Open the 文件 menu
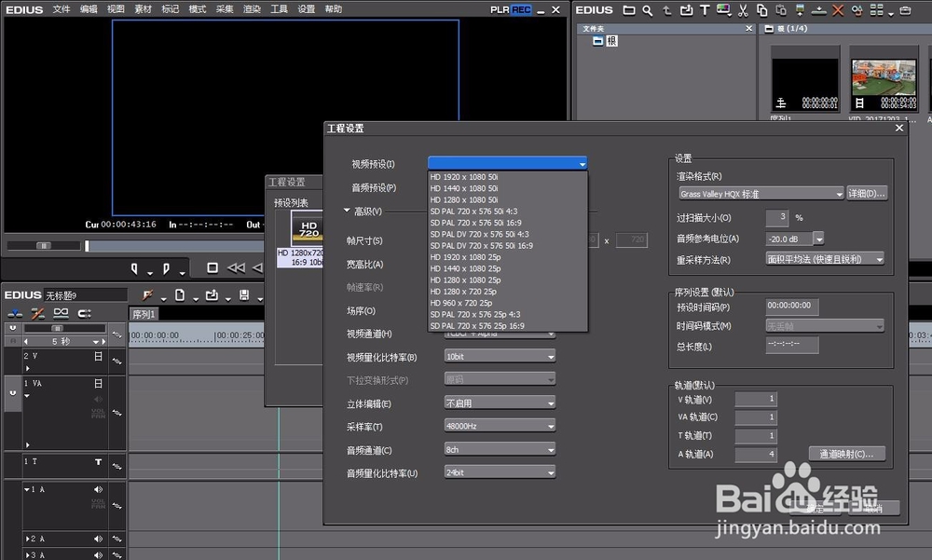 tap(62, 9)
